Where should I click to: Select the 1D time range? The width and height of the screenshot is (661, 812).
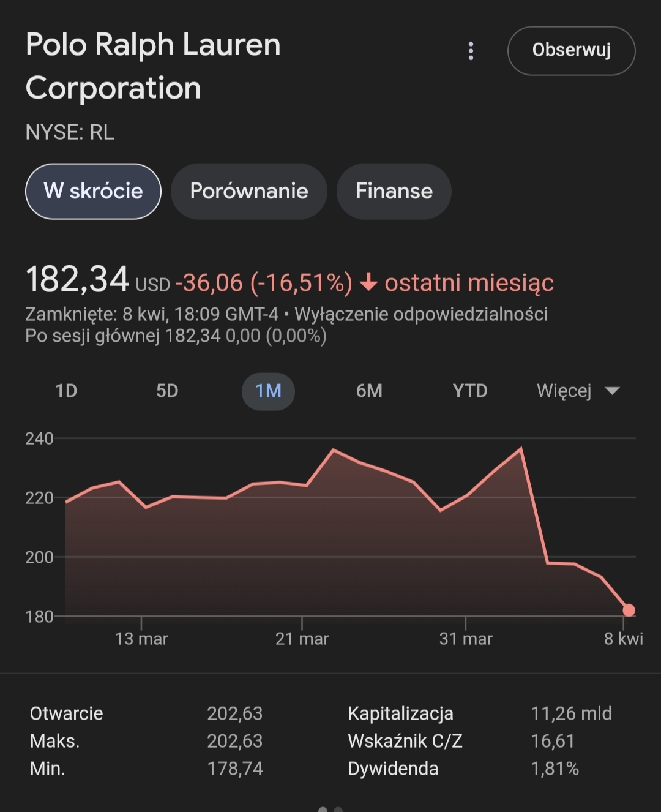[66, 391]
